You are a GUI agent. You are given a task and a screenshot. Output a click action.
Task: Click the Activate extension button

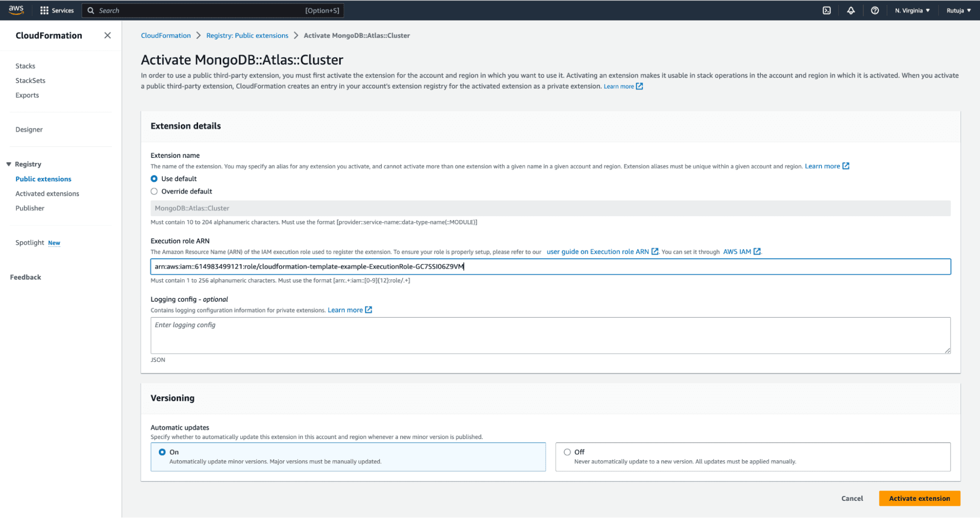919,498
